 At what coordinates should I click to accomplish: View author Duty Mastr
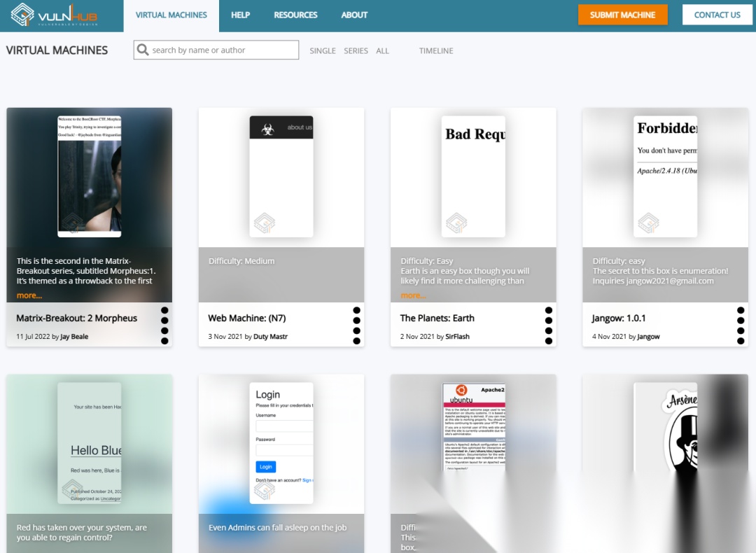tap(270, 337)
